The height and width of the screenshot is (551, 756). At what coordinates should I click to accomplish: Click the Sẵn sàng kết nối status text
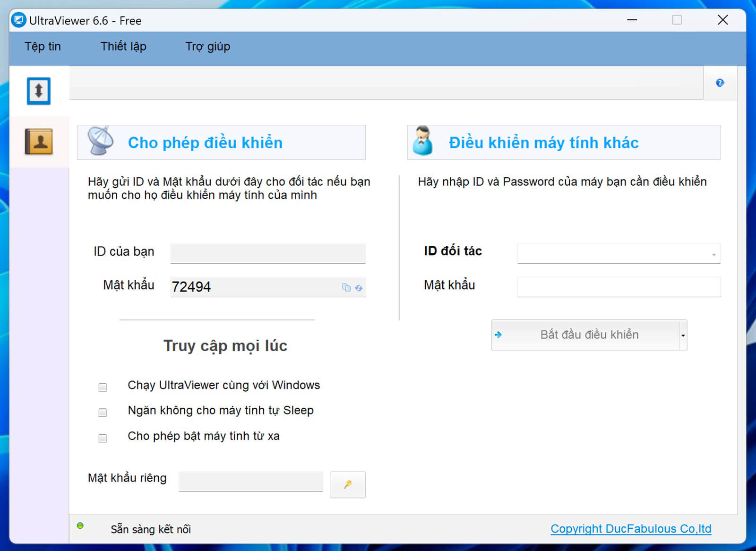point(151,529)
